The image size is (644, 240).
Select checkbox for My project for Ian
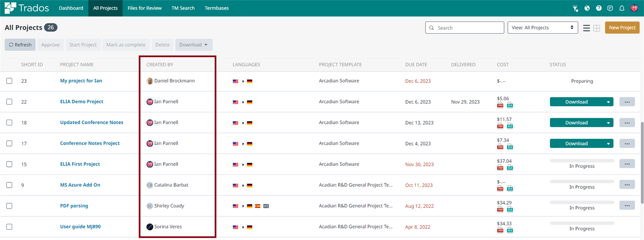click(x=9, y=81)
